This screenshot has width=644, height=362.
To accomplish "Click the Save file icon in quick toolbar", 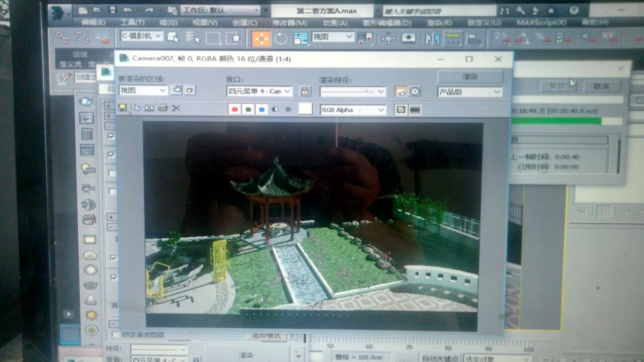I will (x=113, y=10).
